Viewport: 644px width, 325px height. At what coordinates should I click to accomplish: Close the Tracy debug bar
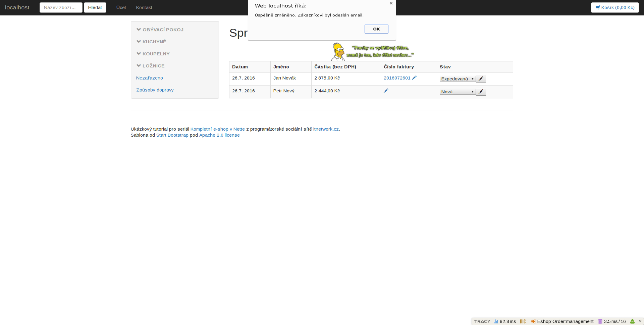pos(640,321)
